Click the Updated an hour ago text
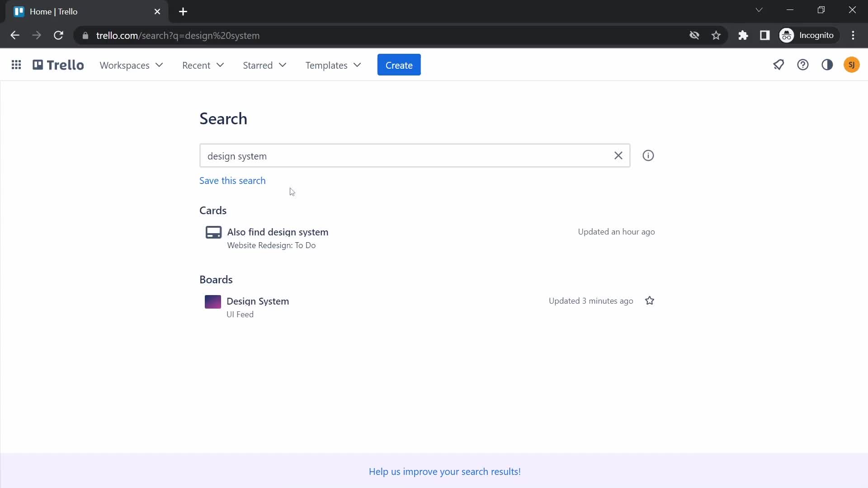 [616, 232]
